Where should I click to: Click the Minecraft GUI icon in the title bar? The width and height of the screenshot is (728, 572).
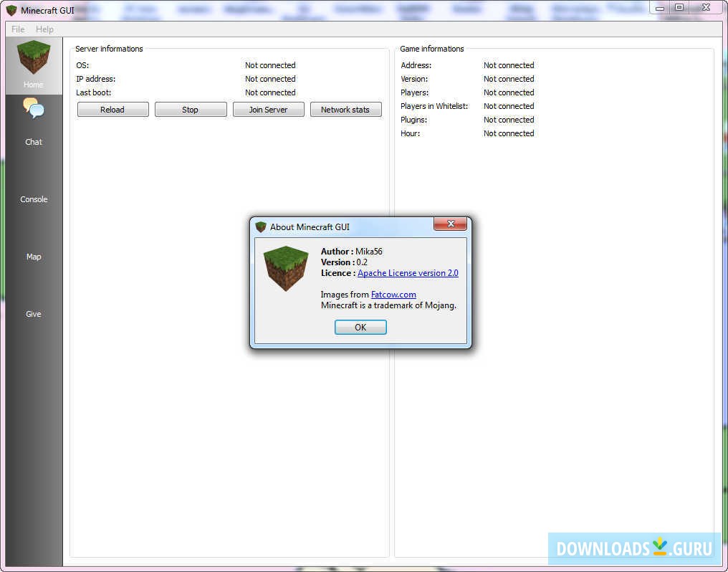click(x=11, y=10)
